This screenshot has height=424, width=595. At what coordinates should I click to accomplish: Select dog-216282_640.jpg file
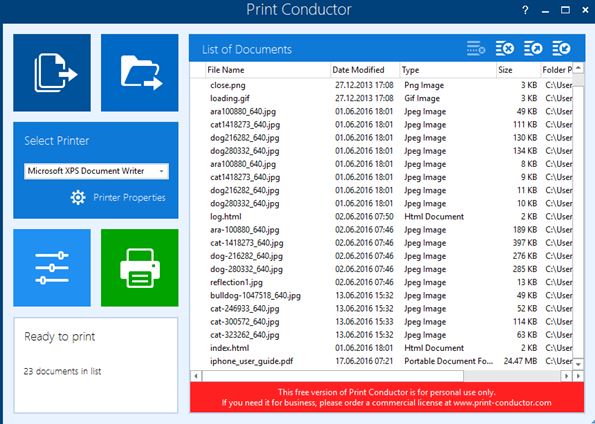tap(381, 256)
